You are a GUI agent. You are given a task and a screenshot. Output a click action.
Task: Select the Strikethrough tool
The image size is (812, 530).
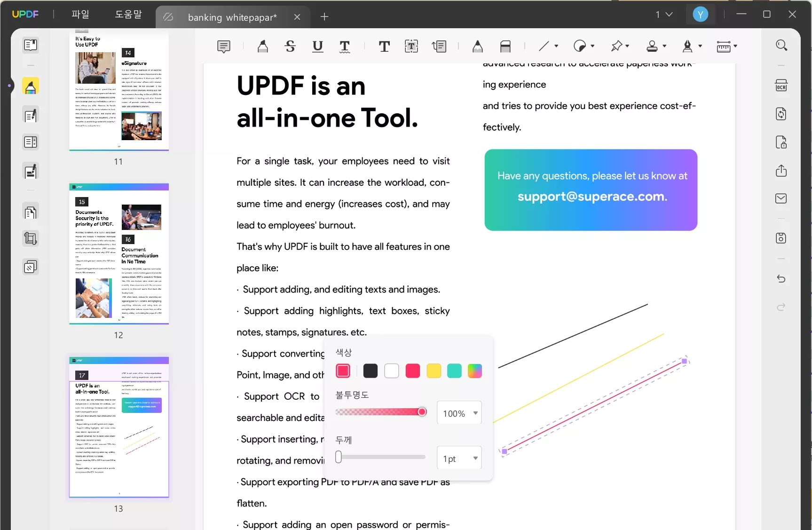pyautogui.click(x=290, y=46)
